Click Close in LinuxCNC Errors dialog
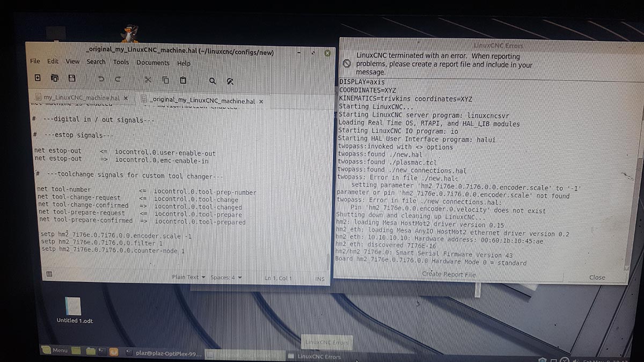 [597, 277]
